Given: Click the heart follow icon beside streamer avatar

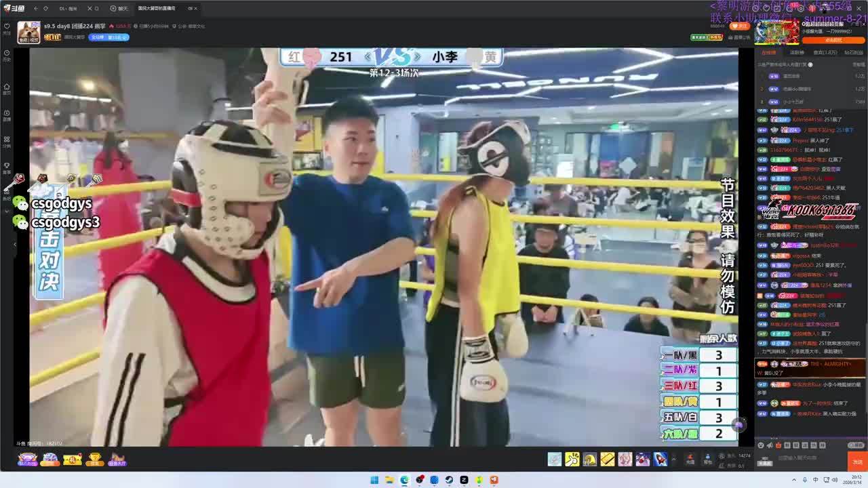Looking at the screenshot, I should point(7,26).
